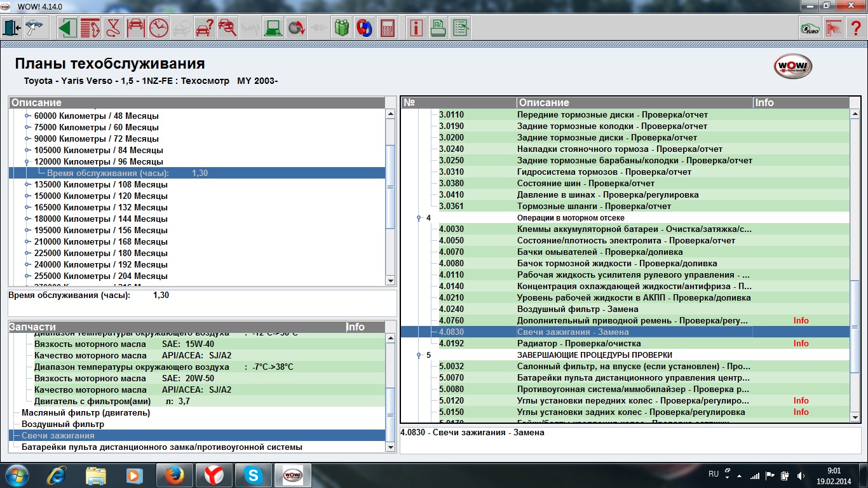The image size is (868, 488).
Task: Select Воздушный фильтр in parts list
Action: pos(63,424)
